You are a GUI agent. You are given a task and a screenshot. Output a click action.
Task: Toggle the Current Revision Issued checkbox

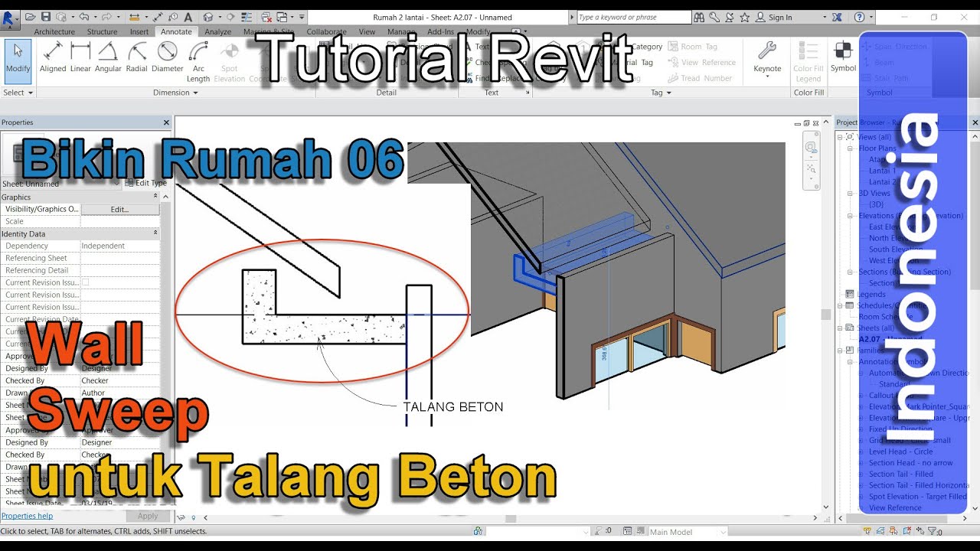tap(85, 282)
